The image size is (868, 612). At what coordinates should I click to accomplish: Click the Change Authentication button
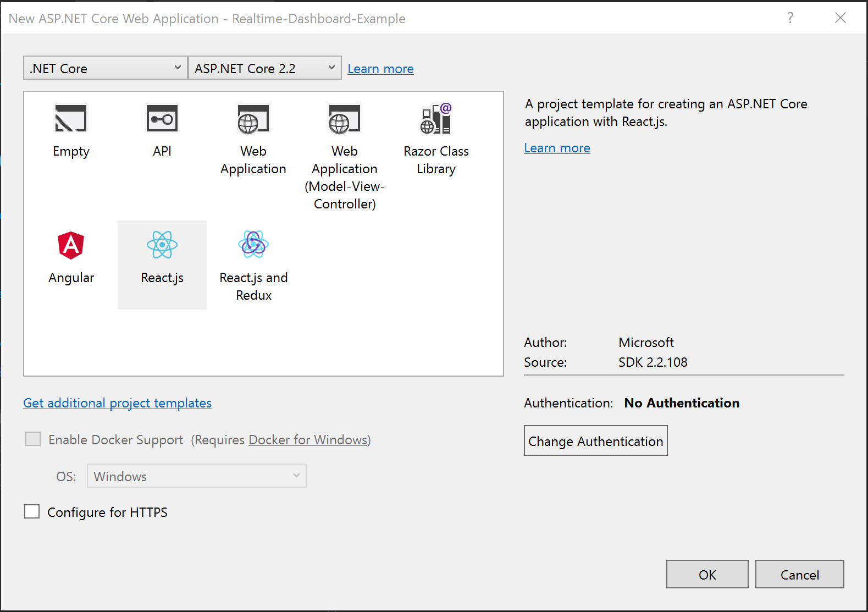596,440
